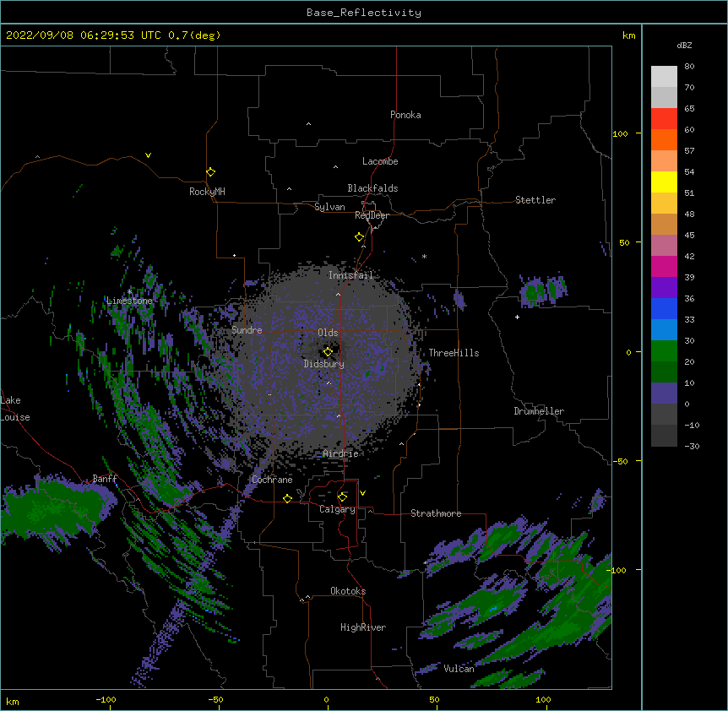Click the -100 tick label on the bottom axis

pyautogui.click(x=106, y=699)
